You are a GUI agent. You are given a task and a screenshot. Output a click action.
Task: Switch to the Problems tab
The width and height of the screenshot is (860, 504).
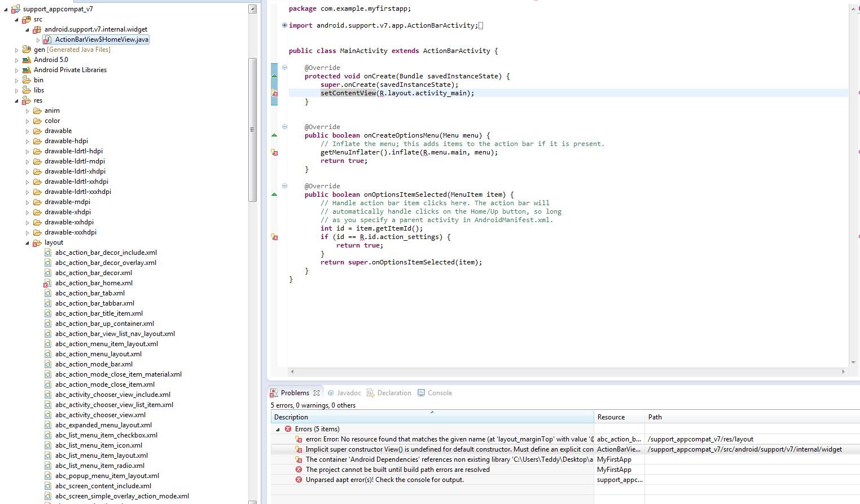coord(295,393)
